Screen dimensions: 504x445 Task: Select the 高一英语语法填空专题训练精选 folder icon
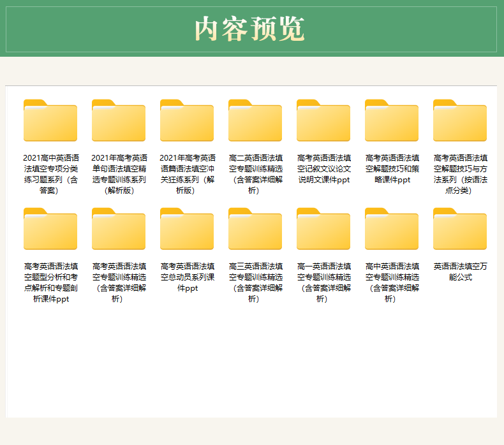(323, 228)
